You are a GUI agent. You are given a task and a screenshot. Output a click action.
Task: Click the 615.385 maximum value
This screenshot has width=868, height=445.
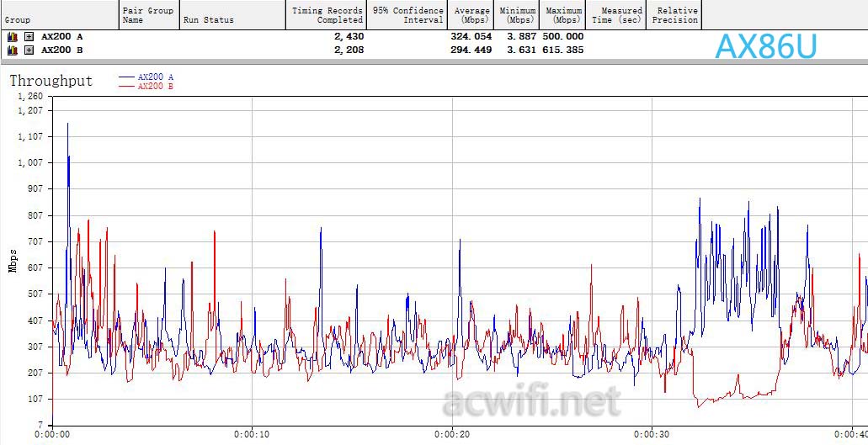[562, 50]
